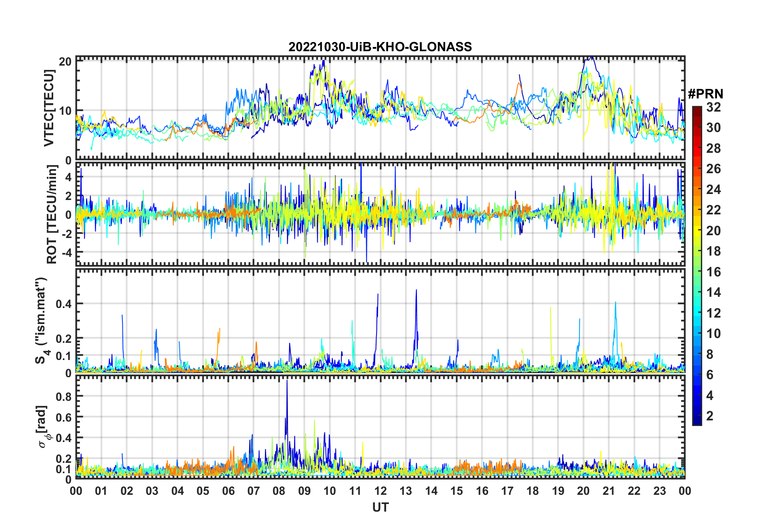
Task: Click the 0.8 tick on the σφ axis
Action: pyautogui.click(x=64, y=396)
